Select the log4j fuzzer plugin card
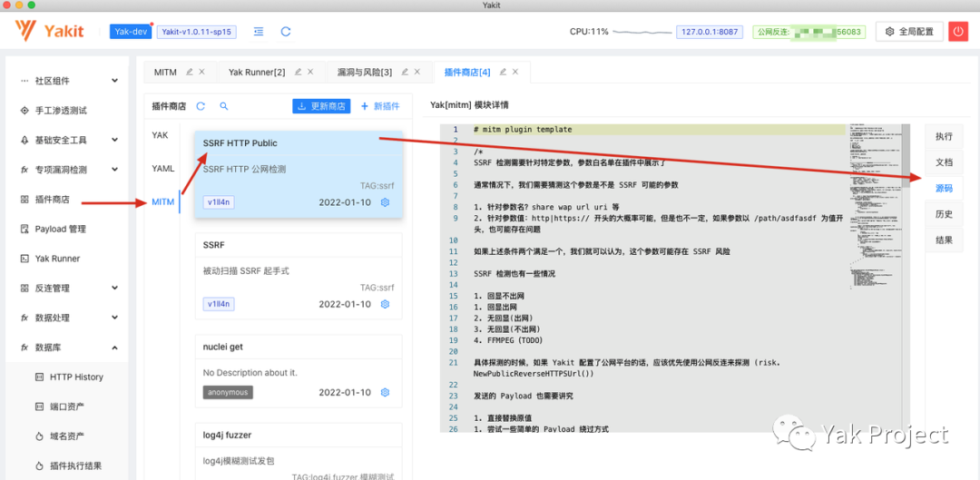The width and height of the screenshot is (980, 480). tap(299, 451)
